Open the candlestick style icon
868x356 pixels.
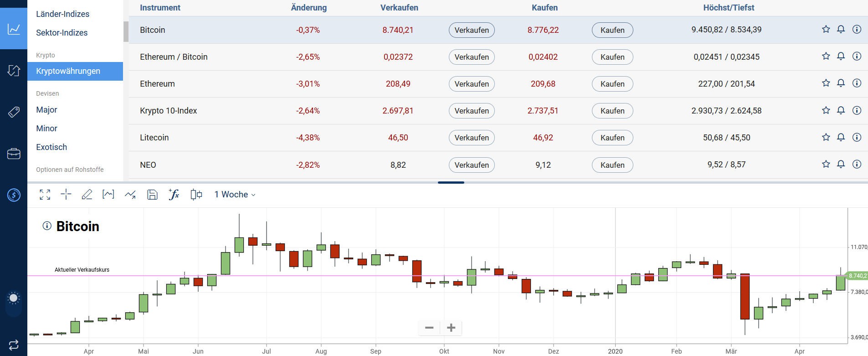coord(196,195)
